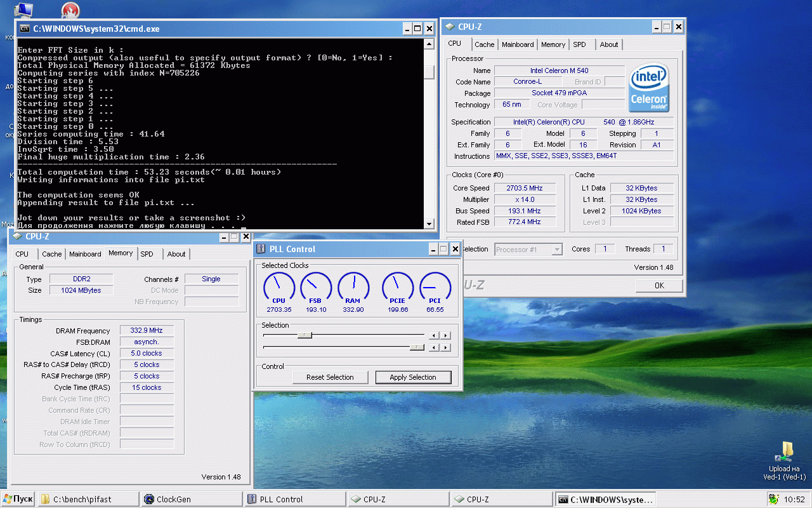Click the cmd.exe title bar icon
This screenshot has width=812, height=508.
coord(24,29)
